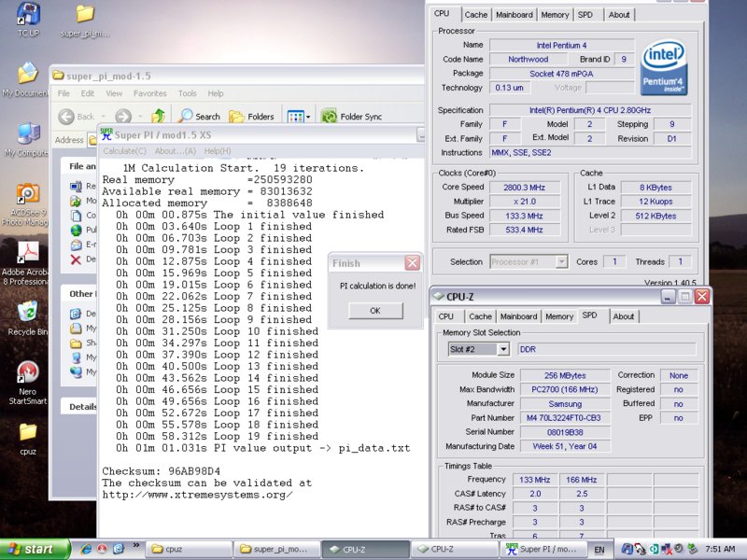
Task: Open the Help(H) menu in Super PI
Action: [218, 151]
